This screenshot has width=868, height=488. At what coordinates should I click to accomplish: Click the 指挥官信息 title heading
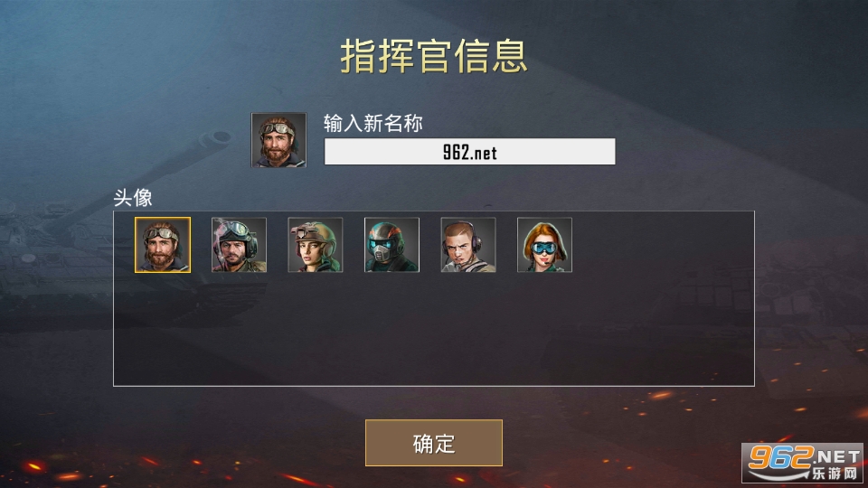click(x=434, y=56)
